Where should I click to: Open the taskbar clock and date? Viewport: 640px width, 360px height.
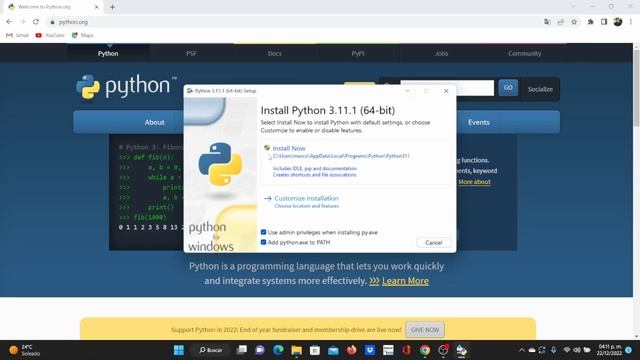click(609, 350)
